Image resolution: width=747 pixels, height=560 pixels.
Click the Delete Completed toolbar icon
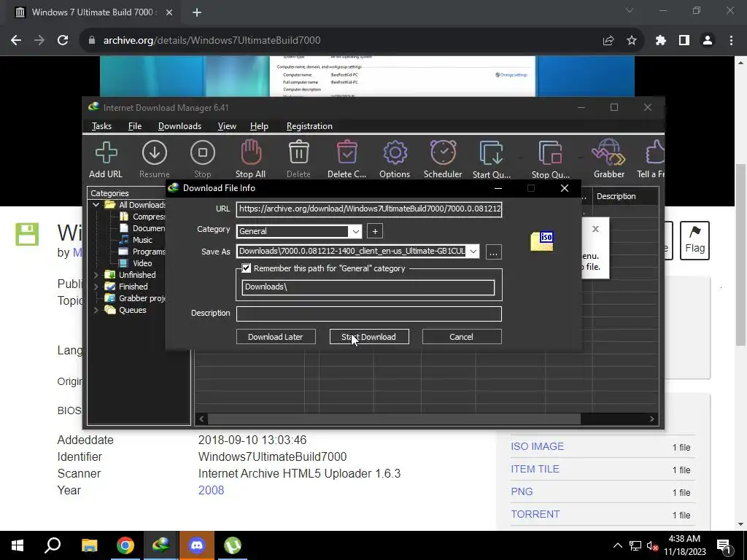(347, 152)
